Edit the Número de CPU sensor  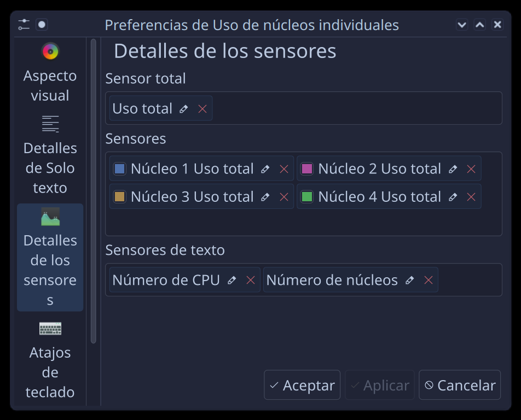click(x=232, y=280)
